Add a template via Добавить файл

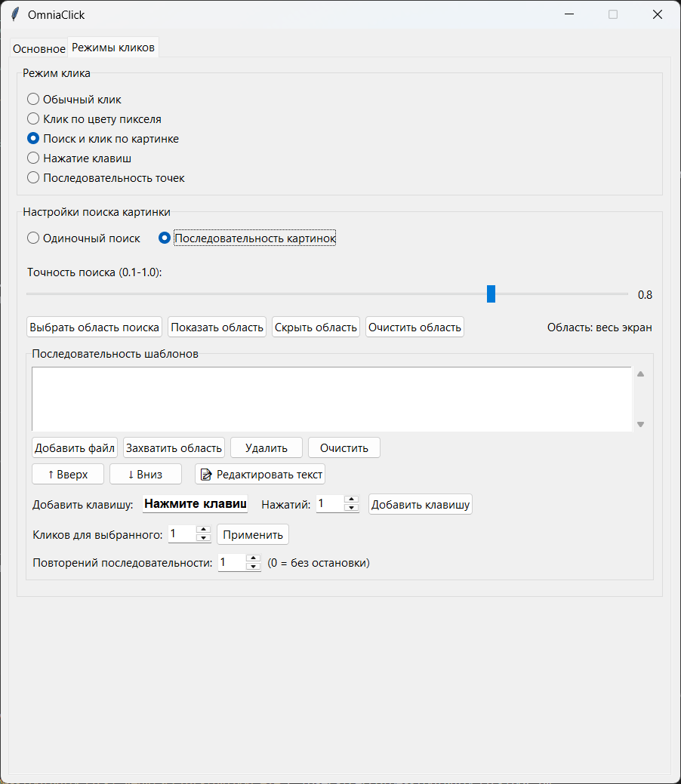pos(75,447)
